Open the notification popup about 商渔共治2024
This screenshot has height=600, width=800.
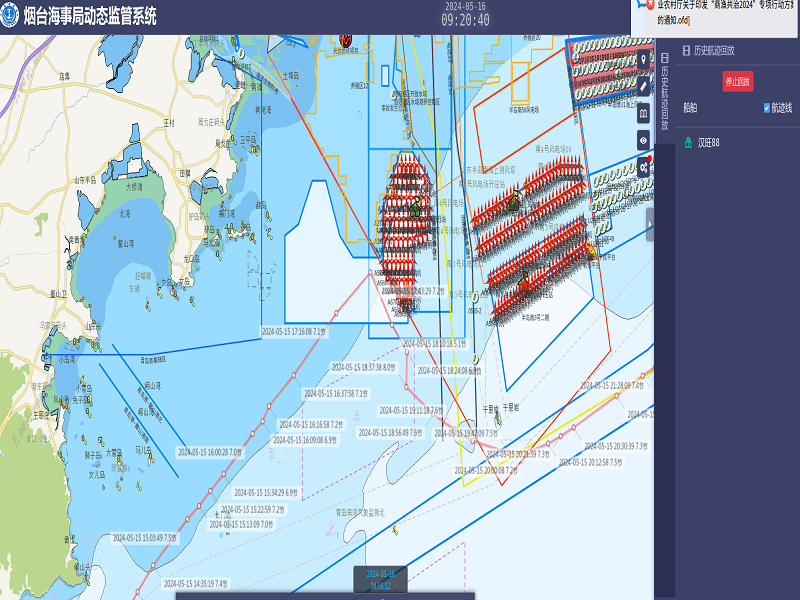[714, 12]
